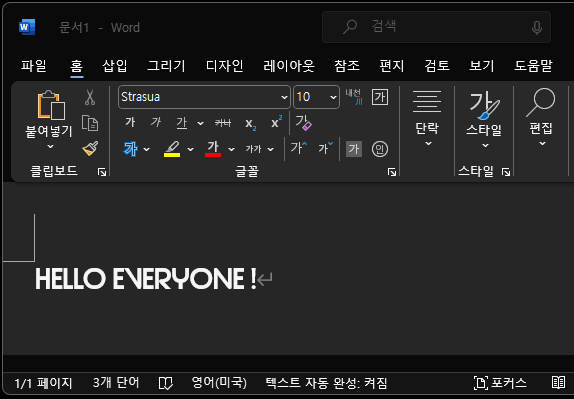Open the 단락 paragraph group
The width and height of the screenshot is (574, 399).
tap(427, 118)
